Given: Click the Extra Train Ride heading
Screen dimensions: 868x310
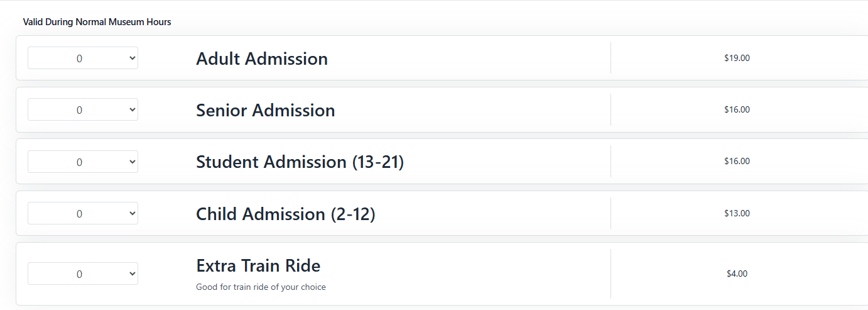Looking at the screenshot, I should click(258, 265).
